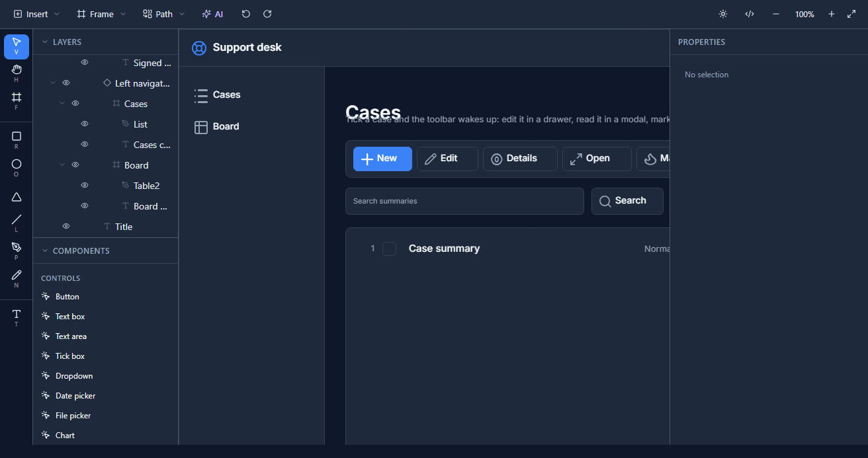The height and width of the screenshot is (458, 868).
Task: Select the Move tool with shortcut V
Action: 17,47
